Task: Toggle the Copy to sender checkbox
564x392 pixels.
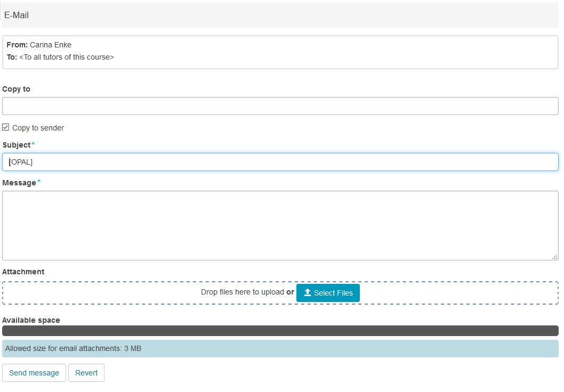Action: (x=6, y=127)
